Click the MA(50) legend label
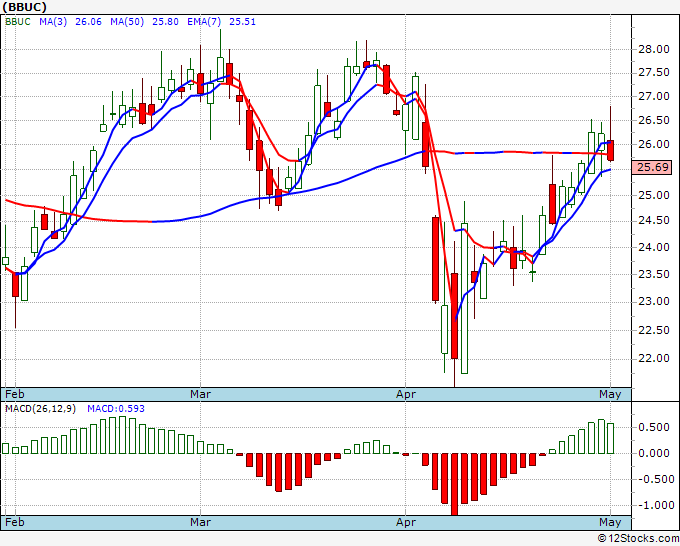Viewport: 680px width, 546px height. point(127,22)
